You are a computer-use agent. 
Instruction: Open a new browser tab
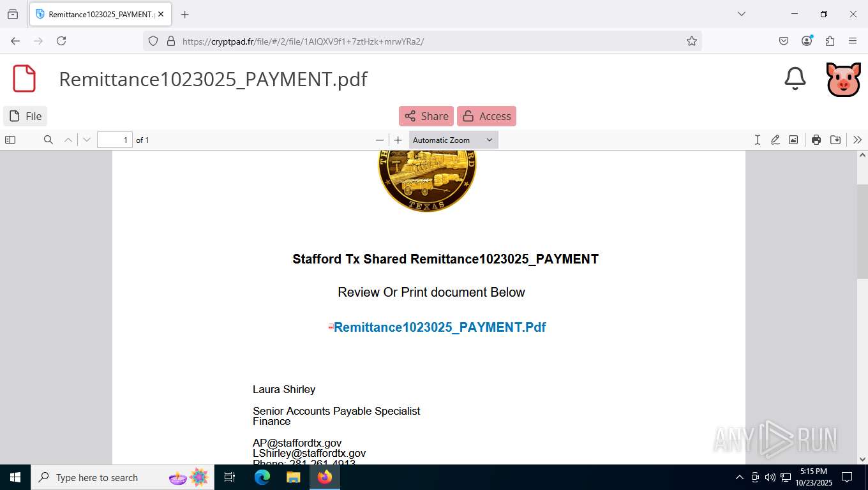pos(185,14)
